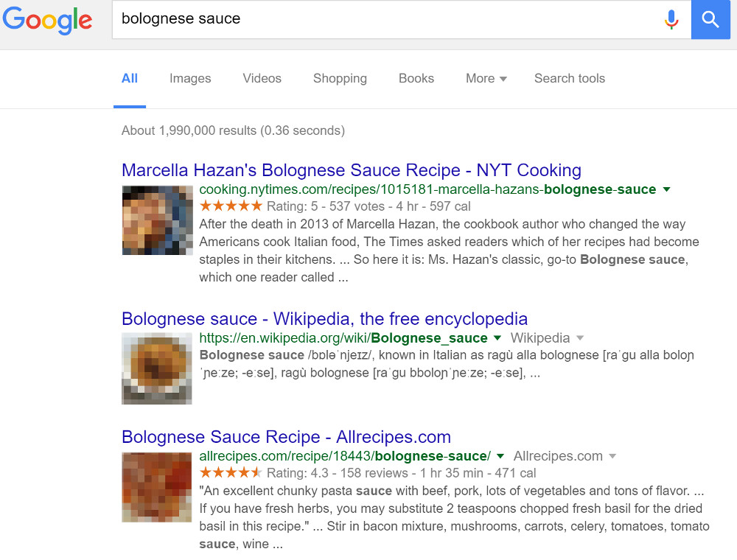Open the dropdown arrow beside the NYT Cooking URL
The image size is (737, 560).
click(666, 189)
